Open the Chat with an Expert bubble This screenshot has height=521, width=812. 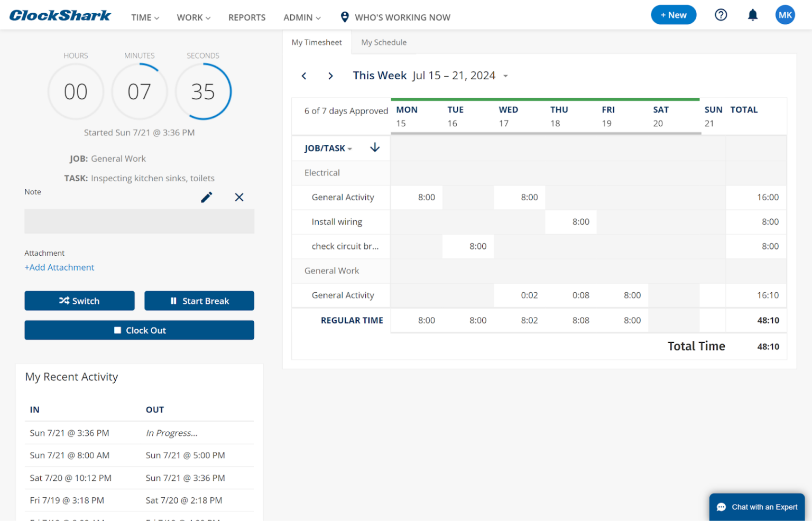(x=756, y=507)
